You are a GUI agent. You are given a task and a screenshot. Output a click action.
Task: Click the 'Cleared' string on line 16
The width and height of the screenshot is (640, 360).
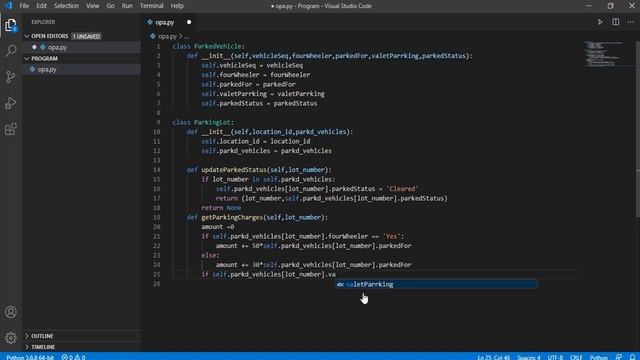[x=402, y=189]
